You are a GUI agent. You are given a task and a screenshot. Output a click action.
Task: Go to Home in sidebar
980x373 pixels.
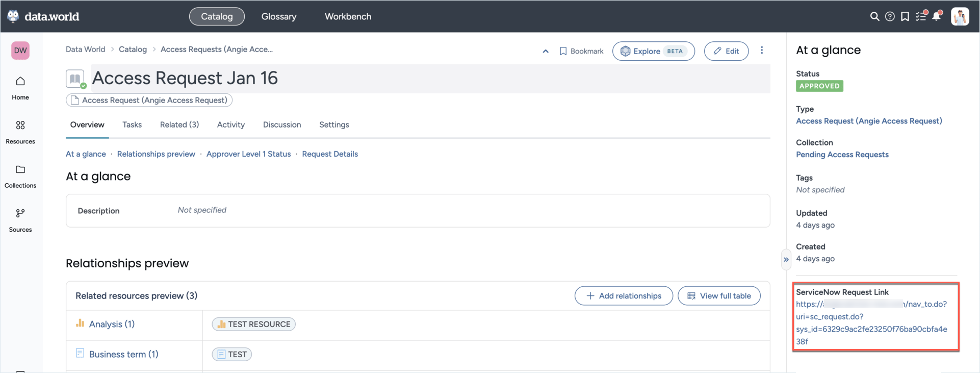tap(20, 88)
